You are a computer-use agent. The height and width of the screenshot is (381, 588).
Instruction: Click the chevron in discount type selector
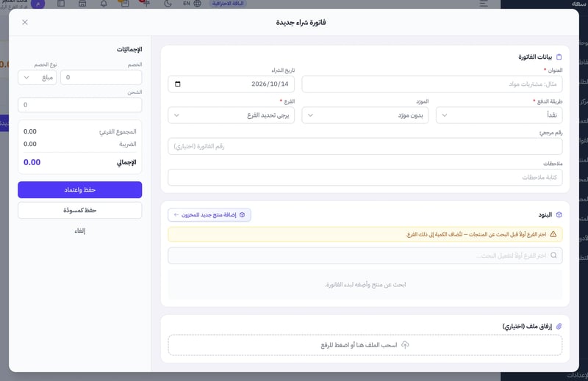pyautogui.click(x=26, y=78)
